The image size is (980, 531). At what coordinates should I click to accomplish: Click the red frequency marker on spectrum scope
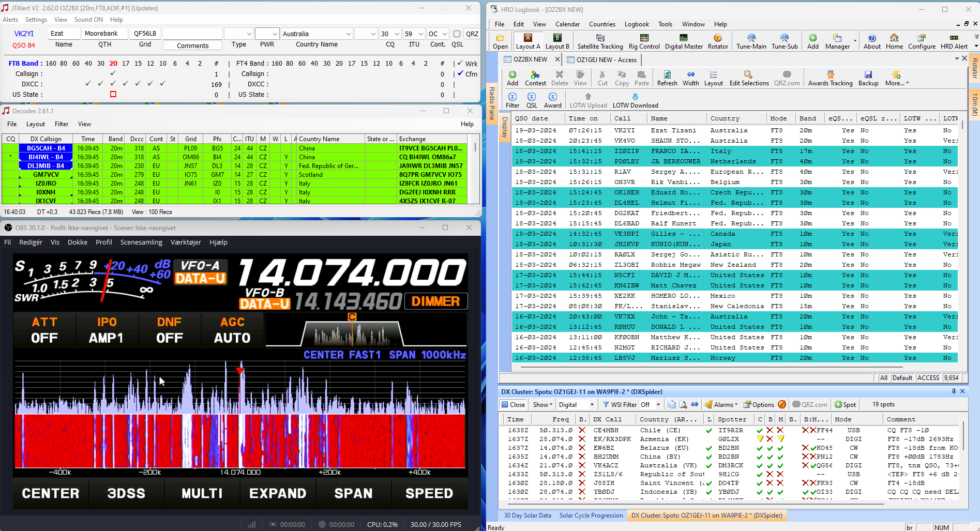pos(240,370)
